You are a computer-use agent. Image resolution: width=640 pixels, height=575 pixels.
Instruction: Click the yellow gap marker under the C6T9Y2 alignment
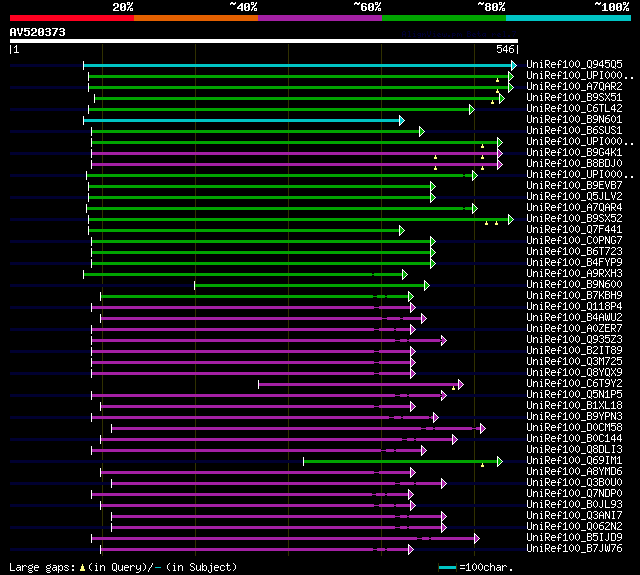453,388
